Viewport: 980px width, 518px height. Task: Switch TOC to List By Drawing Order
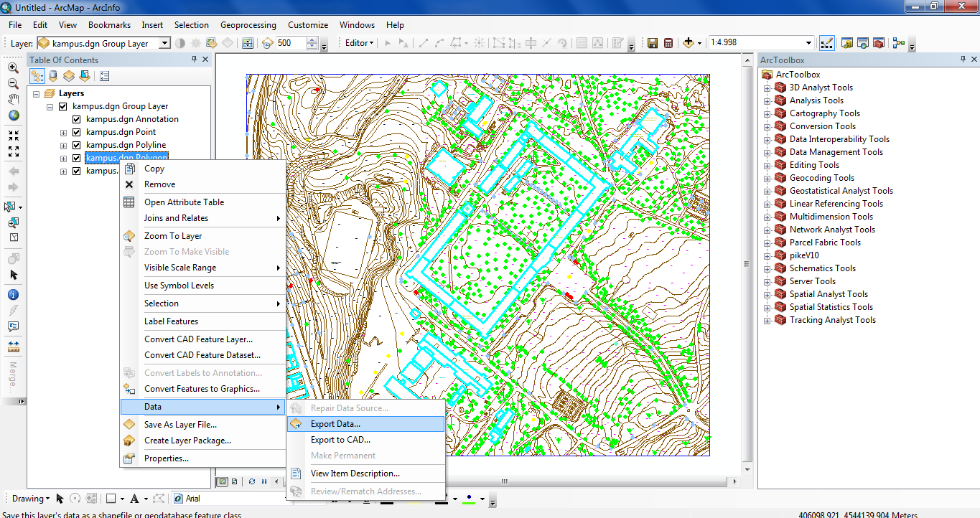click(x=37, y=75)
